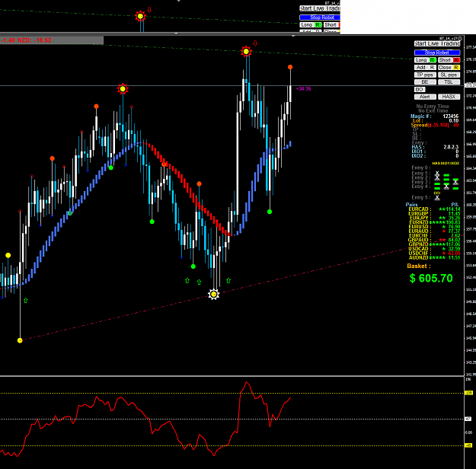Click the 'No Entry Time' label
The width and height of the screenshot is (476, 469).
pyautogui.click(x=433, y=107)
